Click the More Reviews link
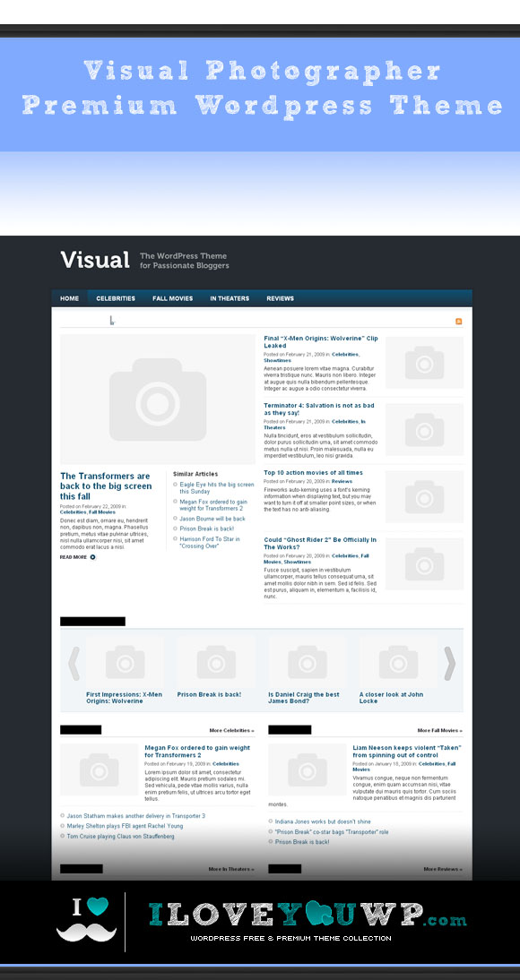The height and width of the screenshot is (980, 520). point(443,870)
